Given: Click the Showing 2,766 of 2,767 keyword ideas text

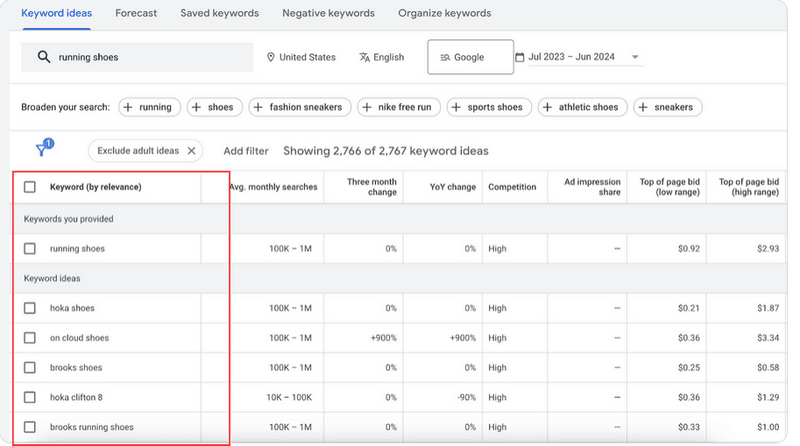Looking at the screenshot, I should tap(386, 151).
